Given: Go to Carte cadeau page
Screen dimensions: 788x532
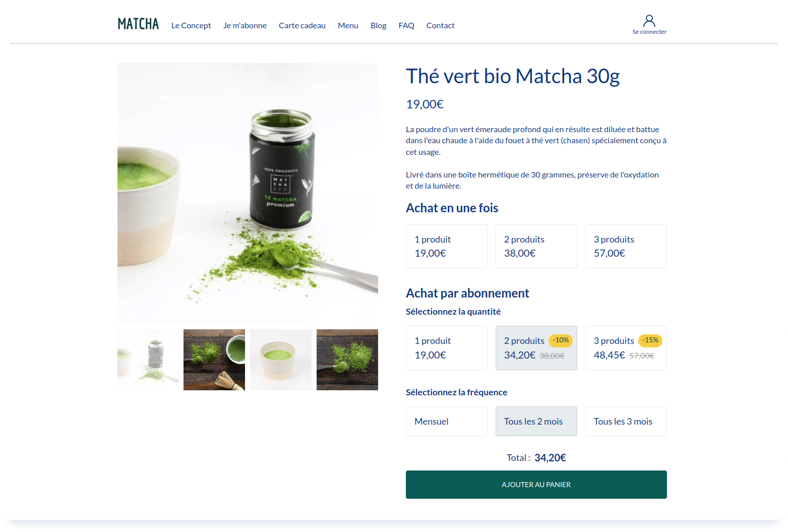Looking at the screenshot, I should pyautogui.click(x=302, y=25).
